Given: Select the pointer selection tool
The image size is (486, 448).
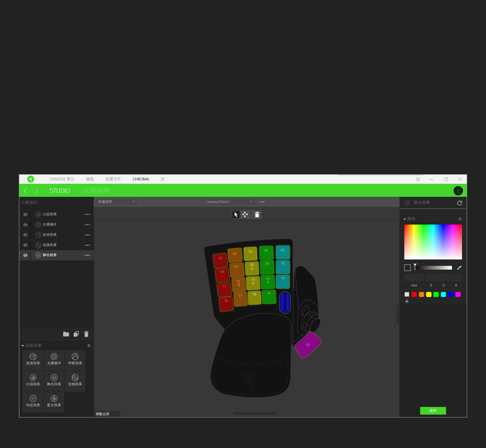Looking at the screenshot, I should (x=236, y=214).
